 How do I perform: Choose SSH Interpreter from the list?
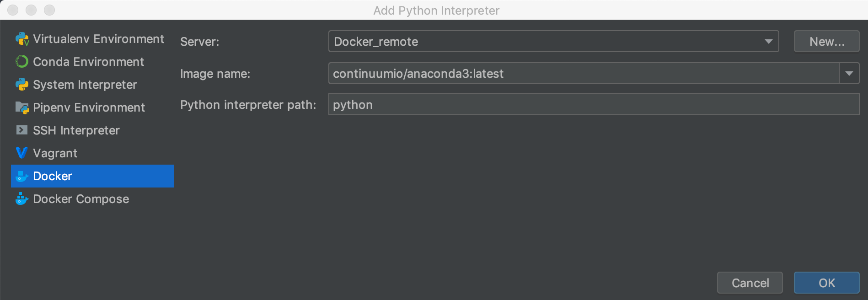tap(76, 130)
